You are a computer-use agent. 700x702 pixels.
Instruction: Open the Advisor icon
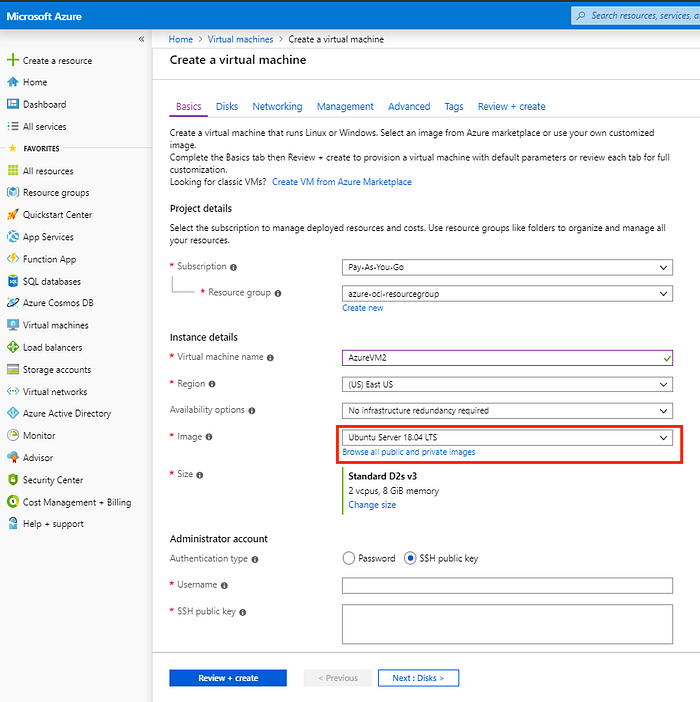coord(13,457)
